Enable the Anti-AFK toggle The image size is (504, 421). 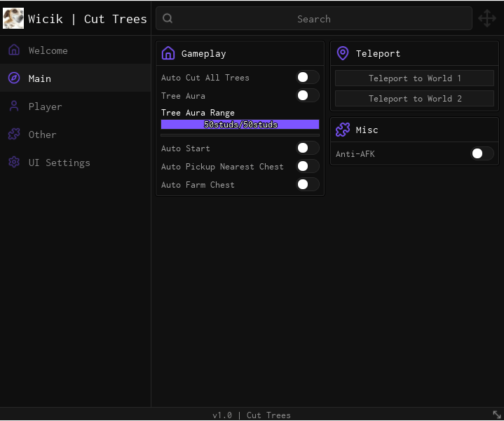pos(482,154)
